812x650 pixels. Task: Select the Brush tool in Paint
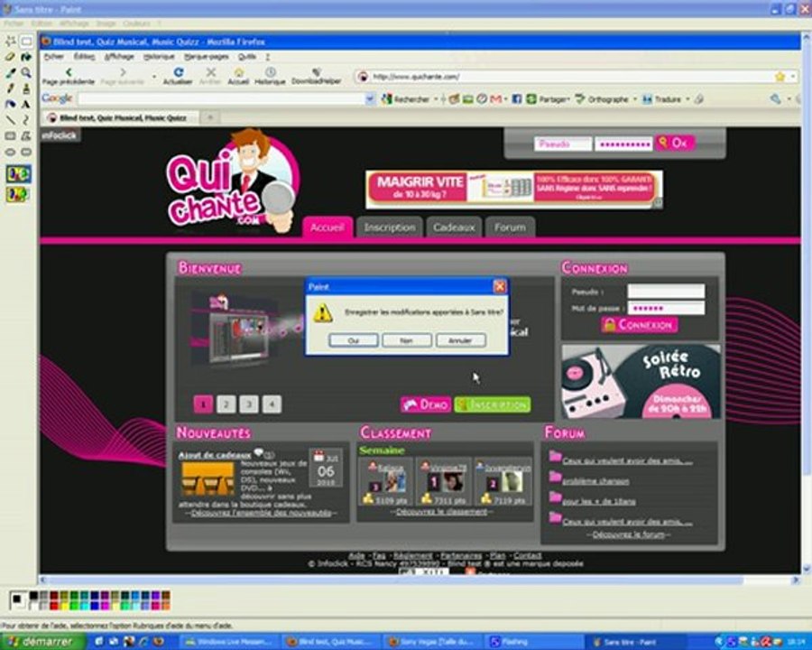(26, 88)
